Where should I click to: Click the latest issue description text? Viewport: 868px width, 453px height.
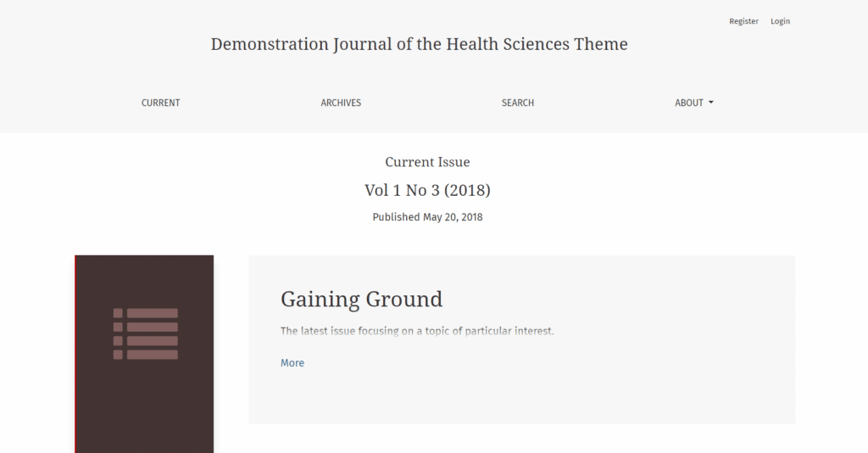416,331
